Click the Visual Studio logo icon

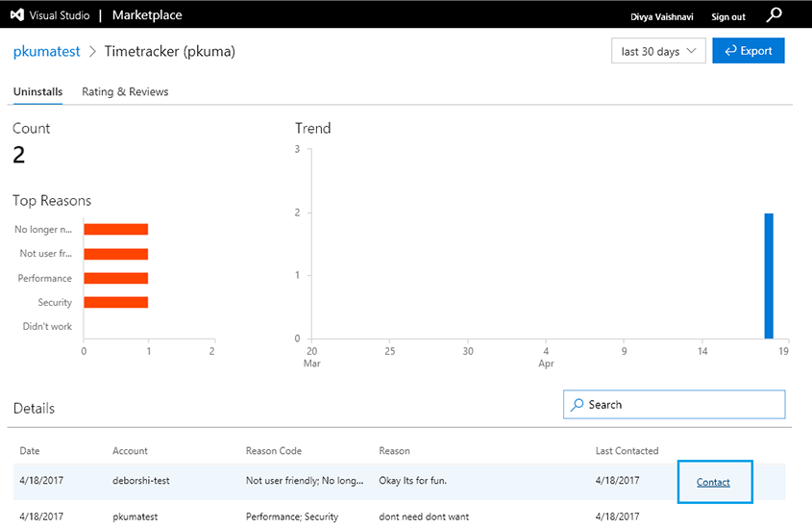click(17, 15)
